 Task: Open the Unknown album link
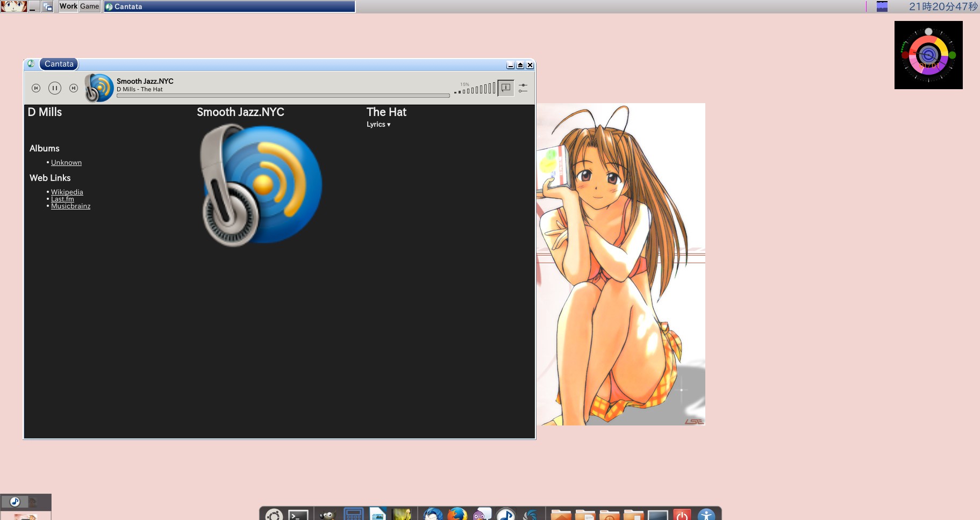(66, 163)
